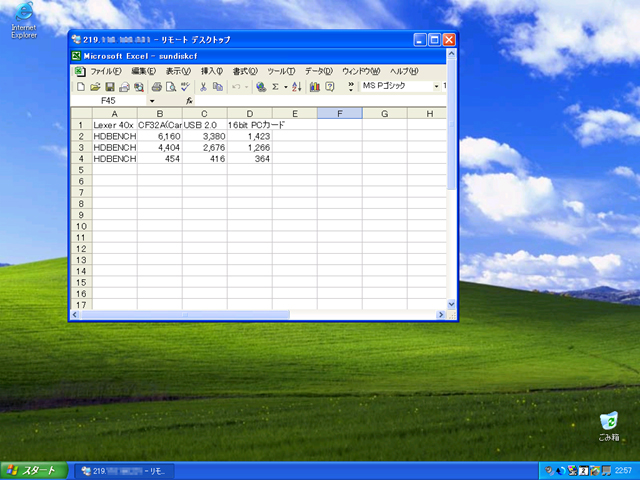Open the Recycle Bin on the desktop
640x480 pixels.
609,422
